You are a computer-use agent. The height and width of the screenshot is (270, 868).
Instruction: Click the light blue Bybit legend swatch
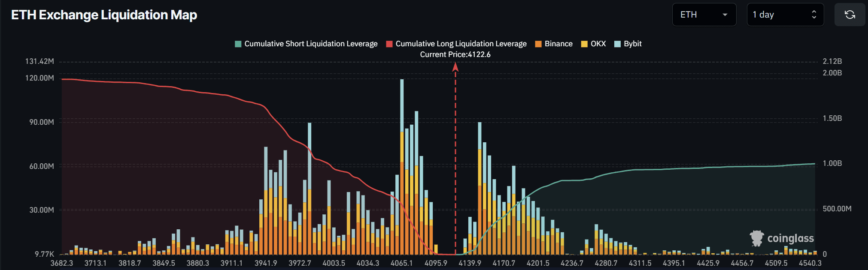617,44
